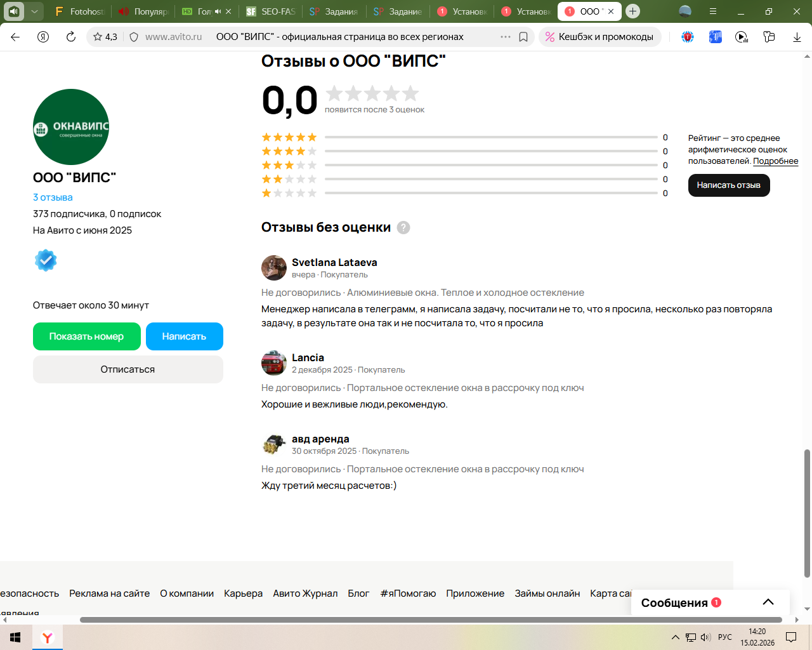
Task: Open the Займы онлайн footer link
Action: tap(547, 594)
